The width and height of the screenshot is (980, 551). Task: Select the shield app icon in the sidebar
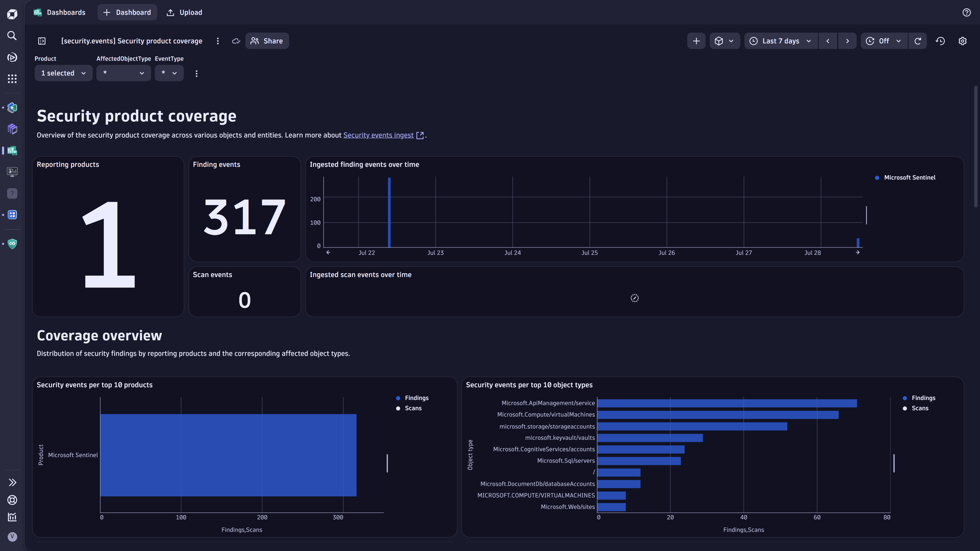12,244
